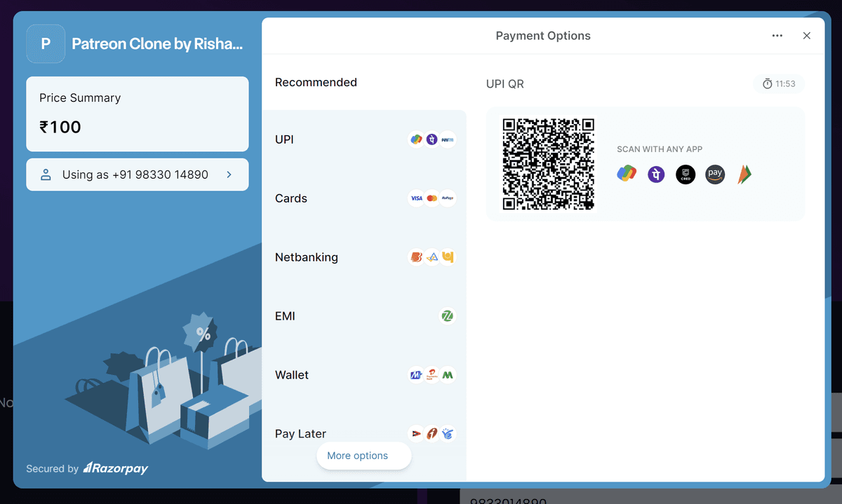Click the Google Pay icon under Scan With Any App

627,174
